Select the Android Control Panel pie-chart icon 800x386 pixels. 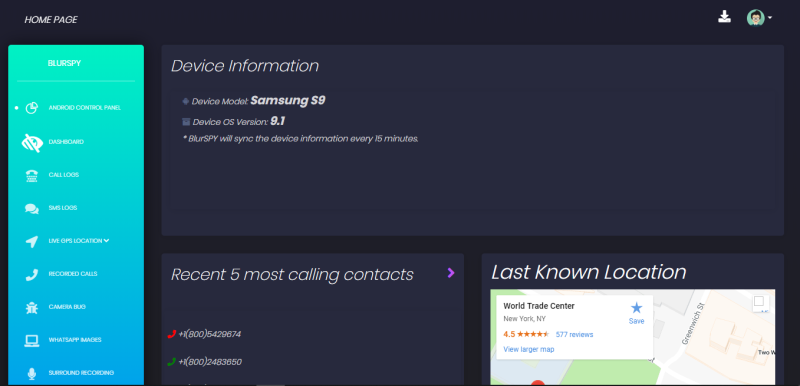pyautogui.click(x=32, y=108)
